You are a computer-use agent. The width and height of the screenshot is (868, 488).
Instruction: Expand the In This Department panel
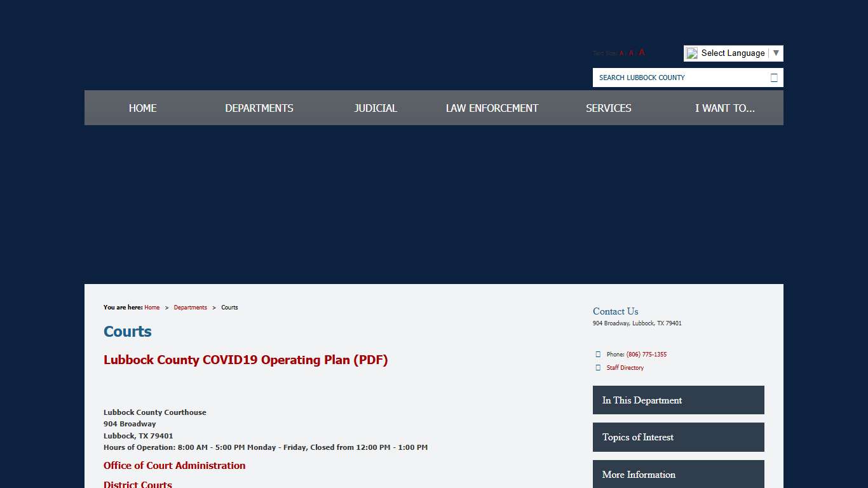click(678, 400)
